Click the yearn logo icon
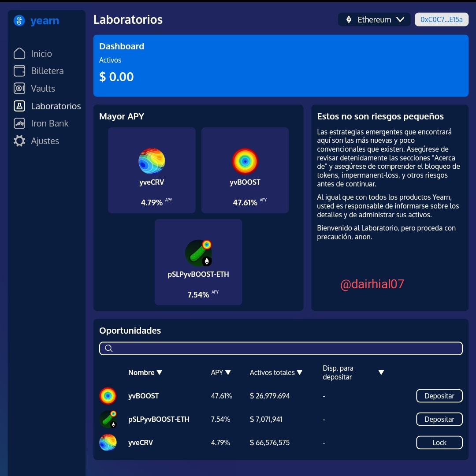The height and width of the screenshot is (476, 476). 19,21
